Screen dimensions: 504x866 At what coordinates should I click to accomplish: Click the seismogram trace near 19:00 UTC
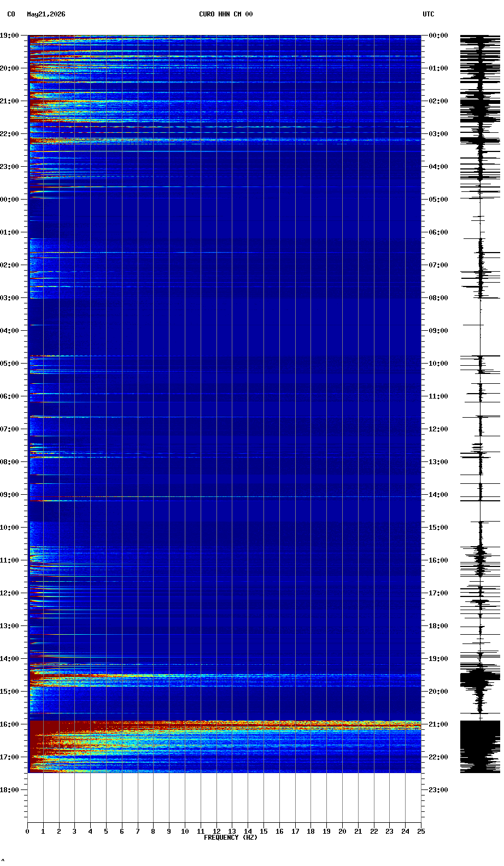480,659
